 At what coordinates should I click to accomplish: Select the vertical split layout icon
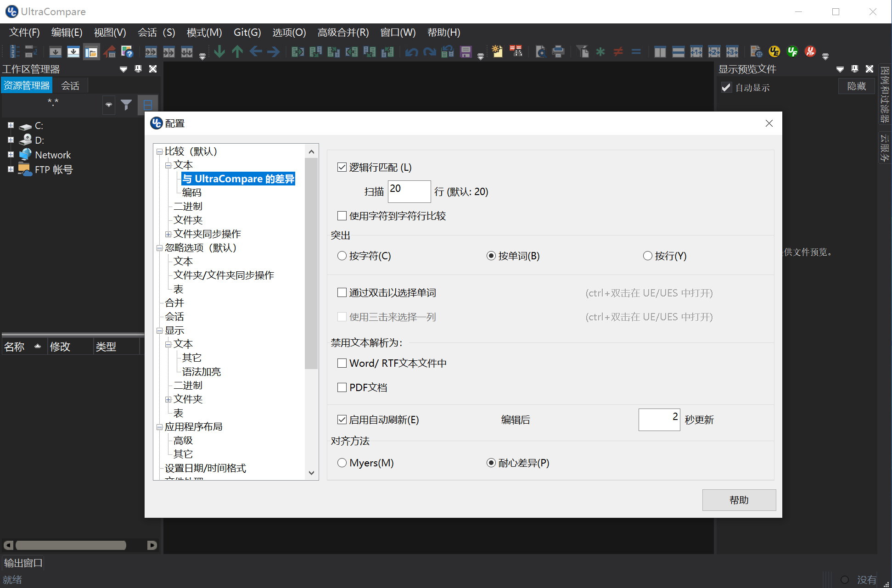pos(660,51)
